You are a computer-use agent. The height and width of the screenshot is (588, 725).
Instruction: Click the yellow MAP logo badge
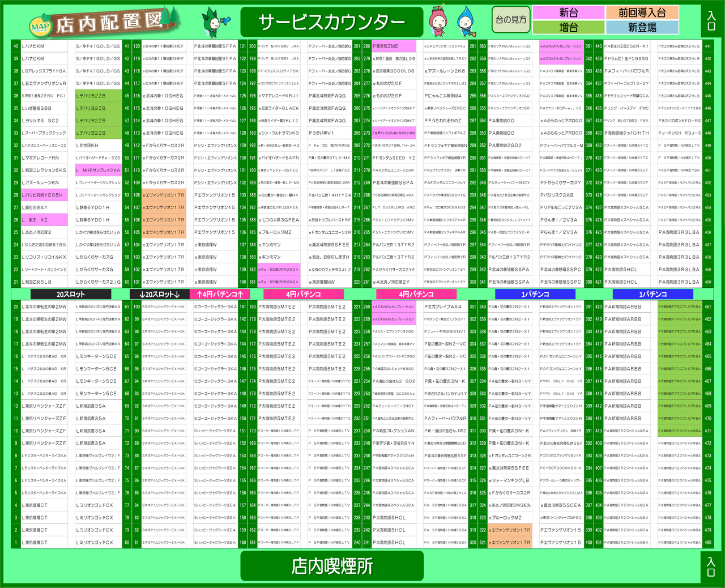coord(40,25)
